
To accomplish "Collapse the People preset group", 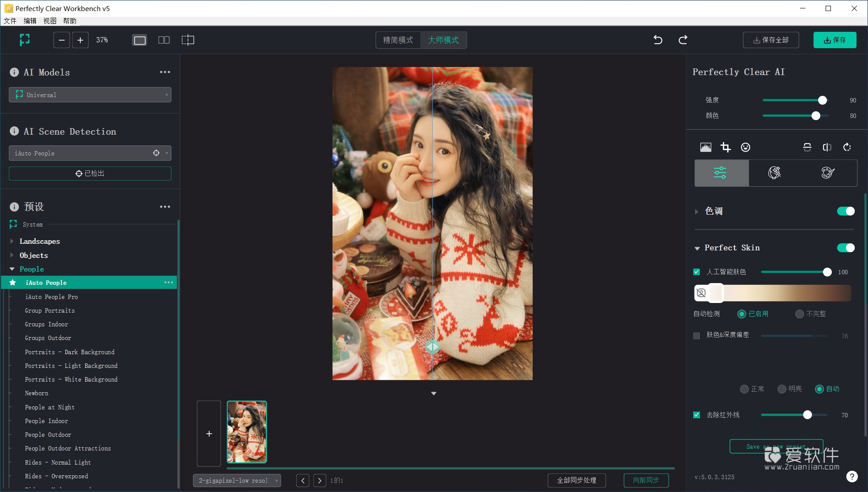I will [x=11, y=269].
